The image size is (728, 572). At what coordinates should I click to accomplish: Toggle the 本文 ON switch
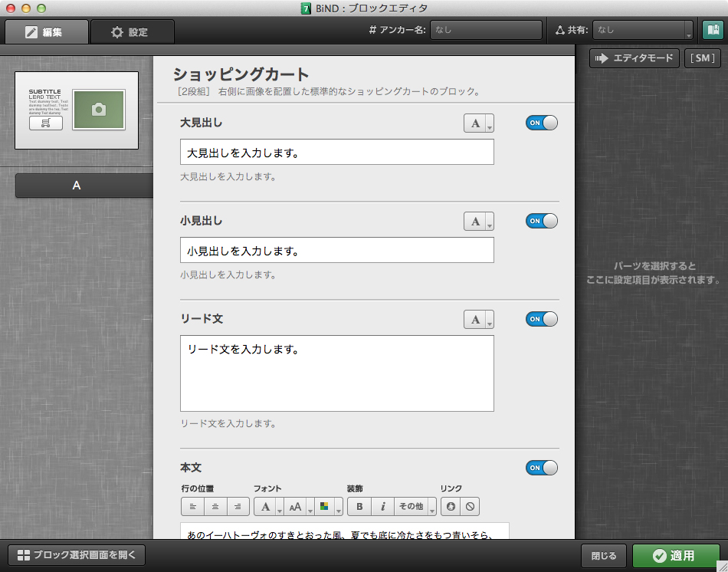[541, 468]
